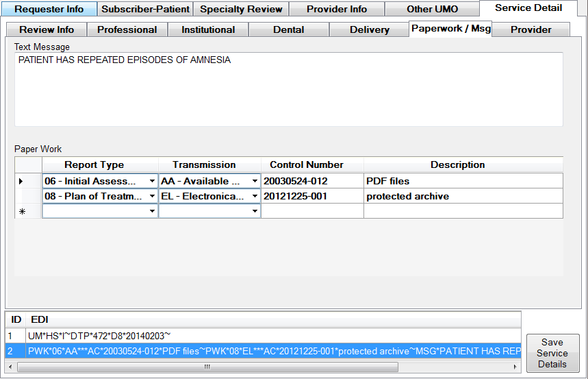
Task: Select the Provider Info tab
Action: pyautogui.click(x=337, y=10)
